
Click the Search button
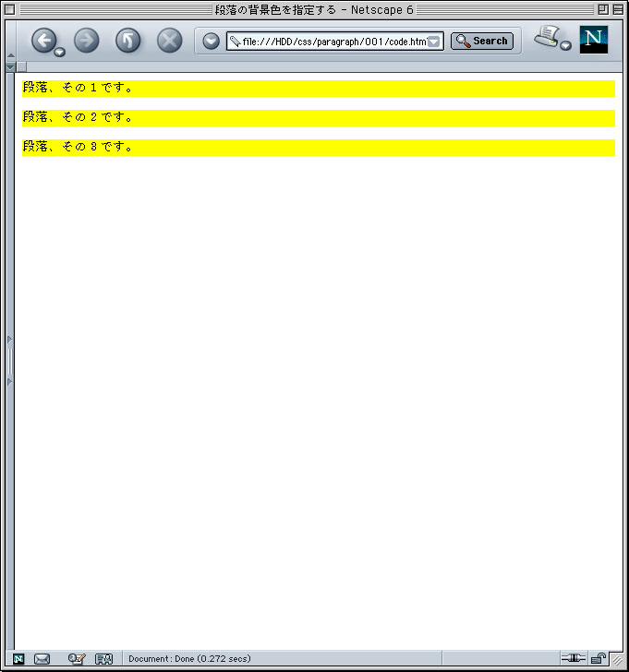(482, 42)
